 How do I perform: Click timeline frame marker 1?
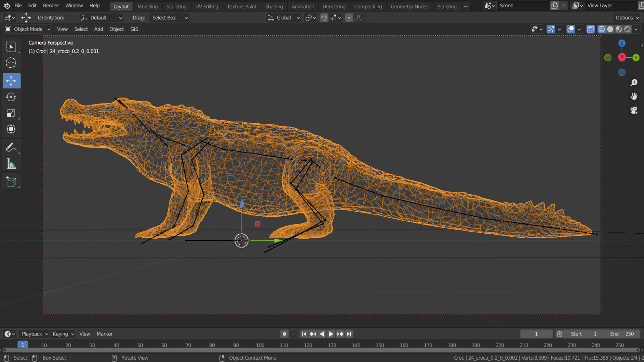(23, 345)
